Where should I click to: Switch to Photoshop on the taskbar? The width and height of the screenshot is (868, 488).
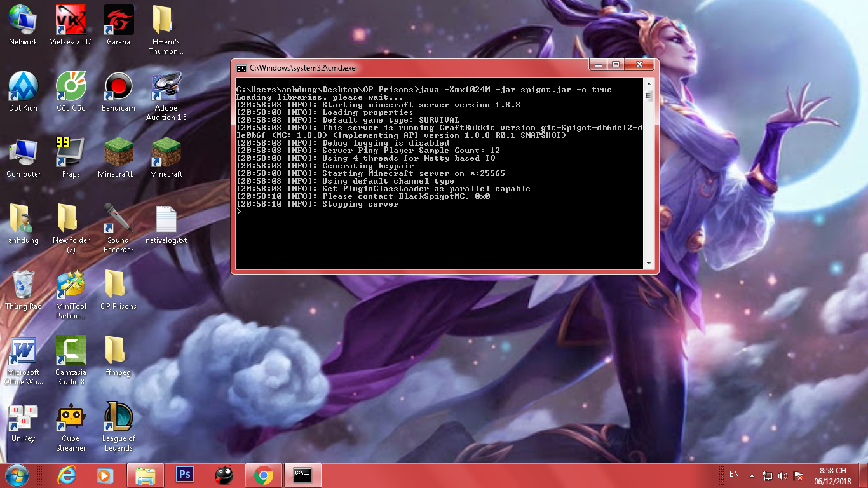point(185,475)
